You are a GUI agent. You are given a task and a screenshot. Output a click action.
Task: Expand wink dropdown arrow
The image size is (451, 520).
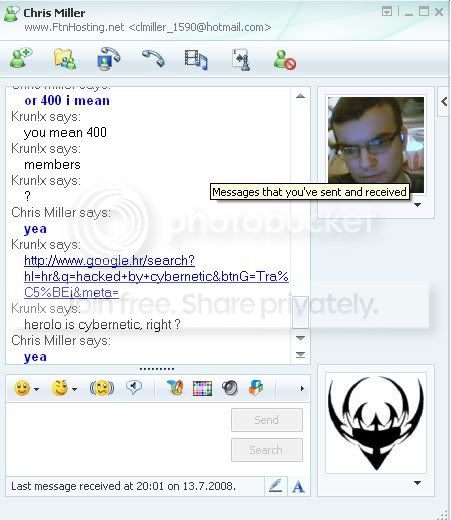tap(74, 389)
